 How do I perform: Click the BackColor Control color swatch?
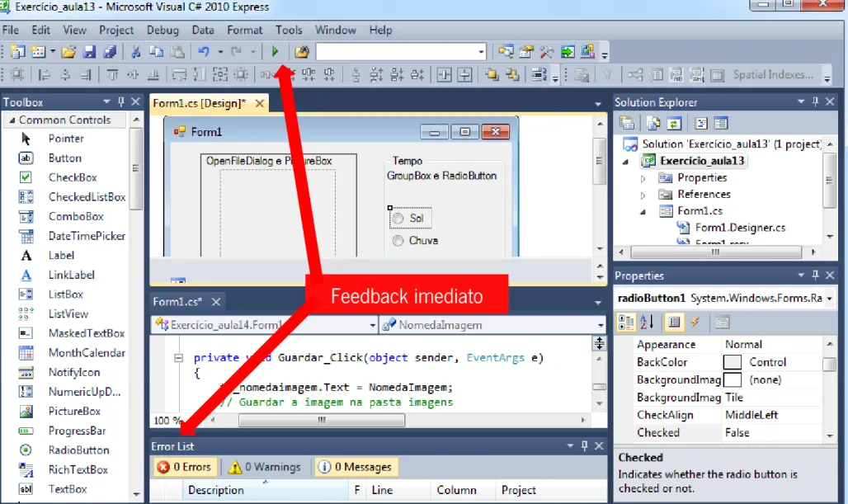[733, 362]
